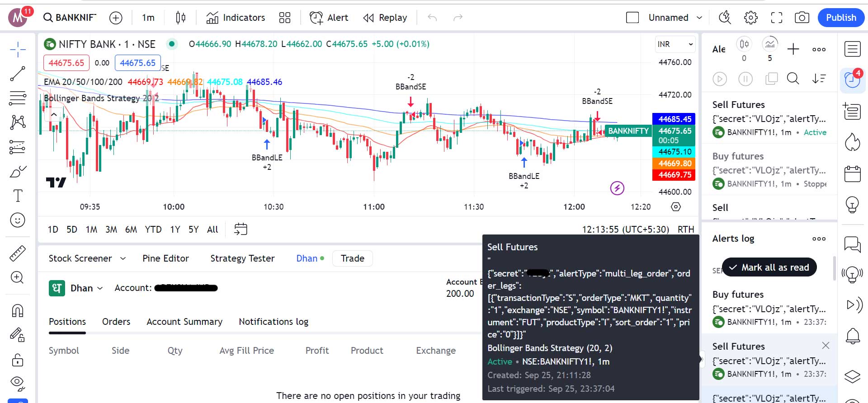Sort the alerts list

[819, 79]
